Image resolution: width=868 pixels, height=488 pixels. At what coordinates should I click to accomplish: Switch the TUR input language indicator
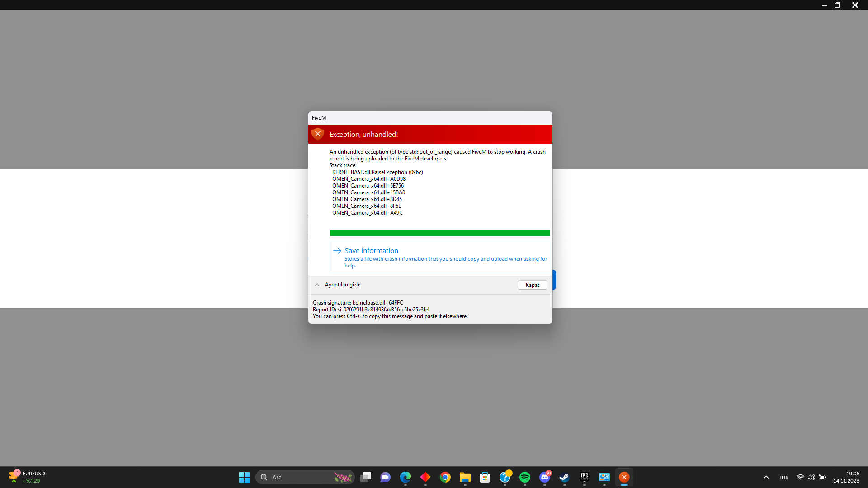783,478
